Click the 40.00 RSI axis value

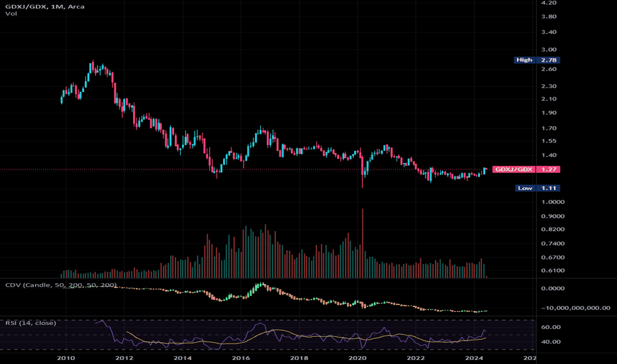pos(551,341)
